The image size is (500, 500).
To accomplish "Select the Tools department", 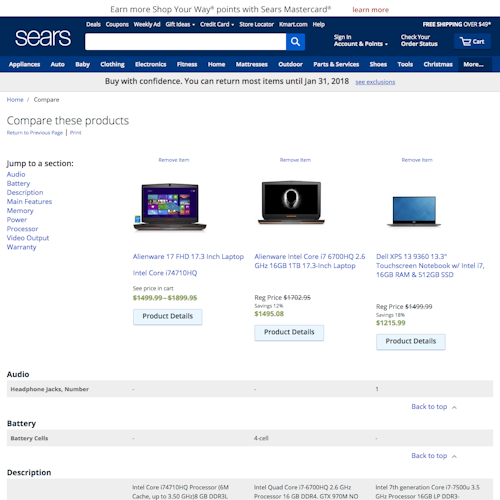I will click(x=405, y=64).
